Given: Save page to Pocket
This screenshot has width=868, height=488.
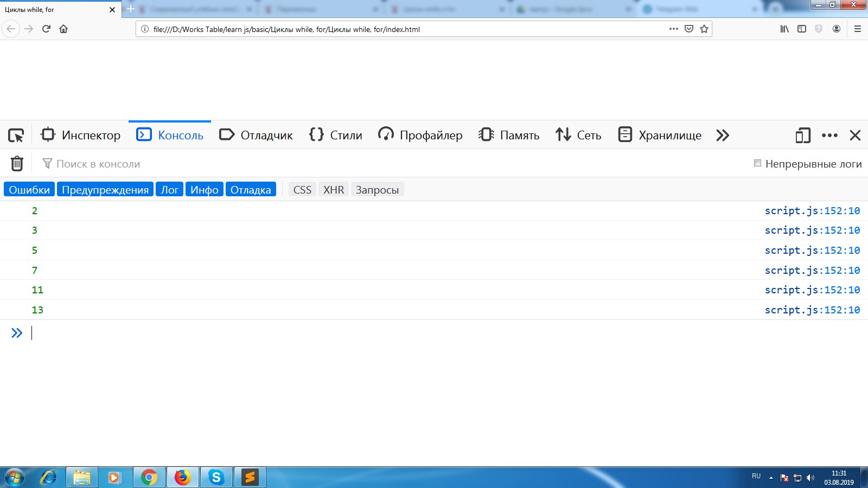Looking at the screenshot, I should [689, 29].
